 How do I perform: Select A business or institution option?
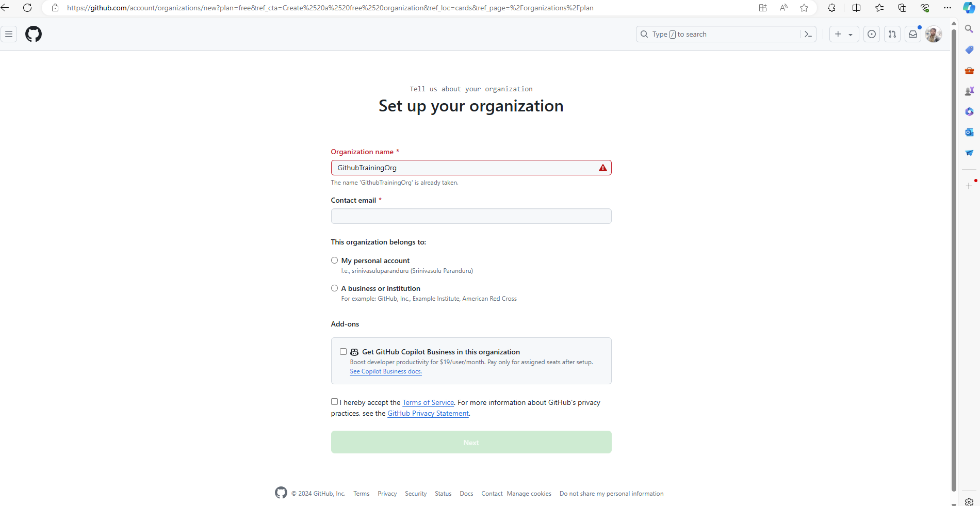(335, 288)
